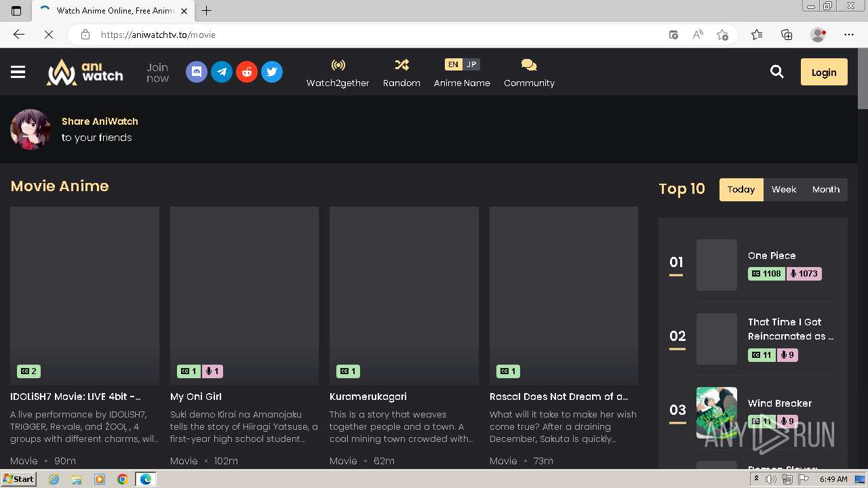Image resolution: width=868 pixels, height=488 pixels.
Task: Show hidden tray icons arrow
Action: [756, 479]
